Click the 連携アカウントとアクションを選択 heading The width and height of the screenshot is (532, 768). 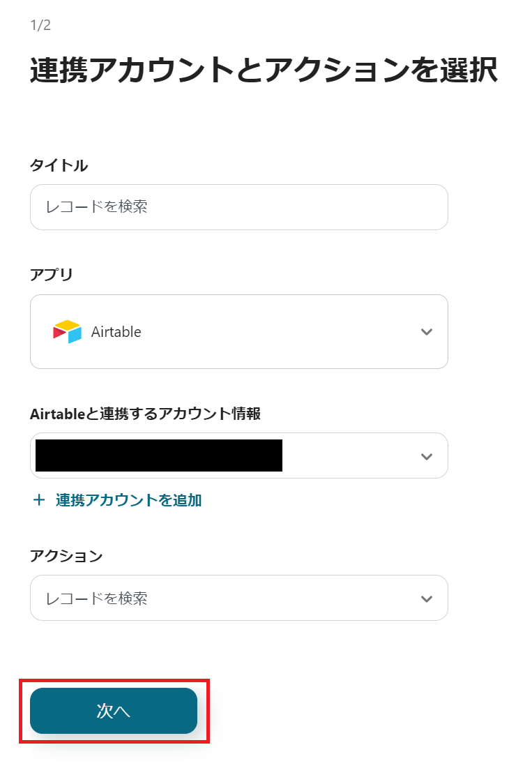pos(264,72)
